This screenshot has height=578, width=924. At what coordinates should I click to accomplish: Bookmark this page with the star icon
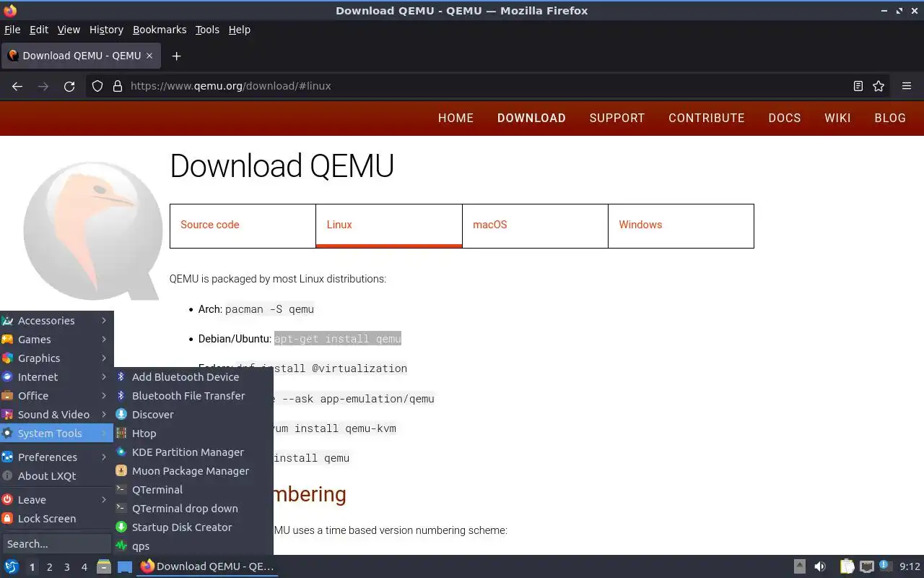pyautogui.click(x=879, y=86)
